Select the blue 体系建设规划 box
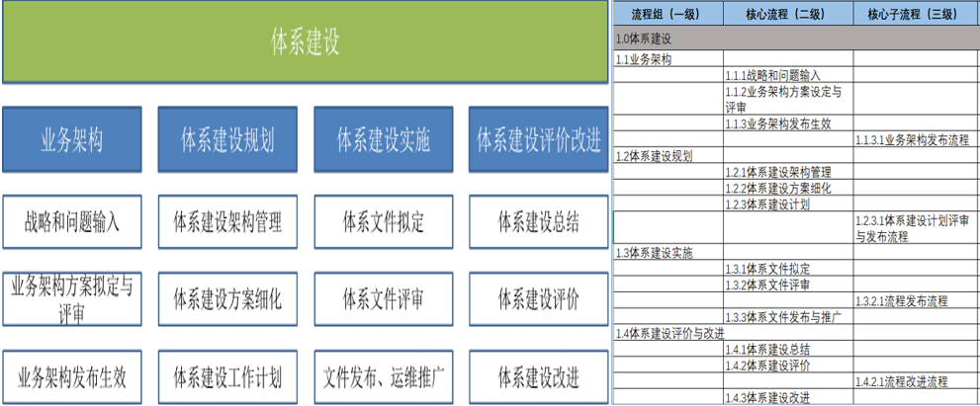The image size is (980, 406). tap(227, 139)
